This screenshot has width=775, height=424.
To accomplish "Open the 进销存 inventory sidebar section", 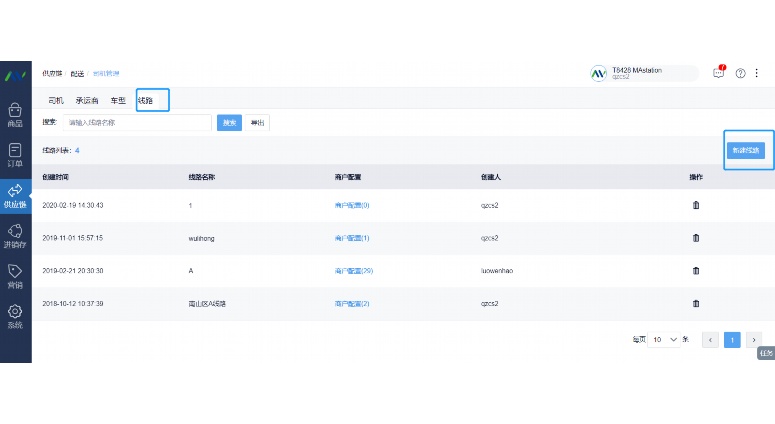I will point(15,236).
